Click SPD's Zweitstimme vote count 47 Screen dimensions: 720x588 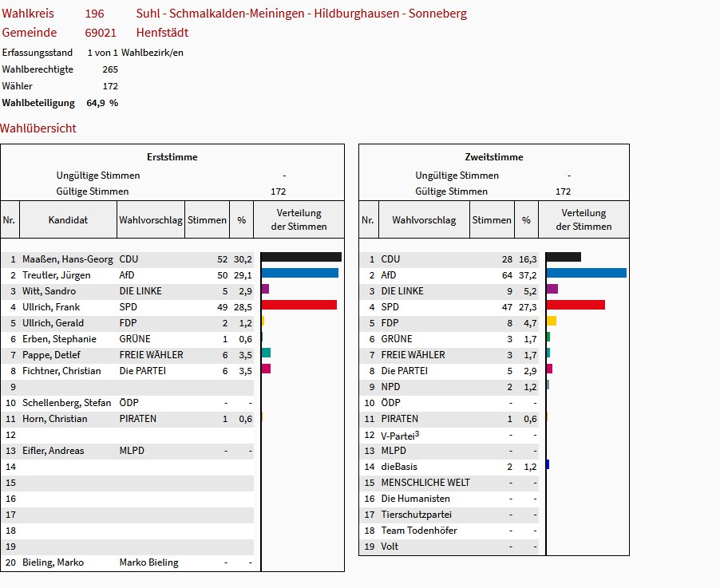pos(507,307)
